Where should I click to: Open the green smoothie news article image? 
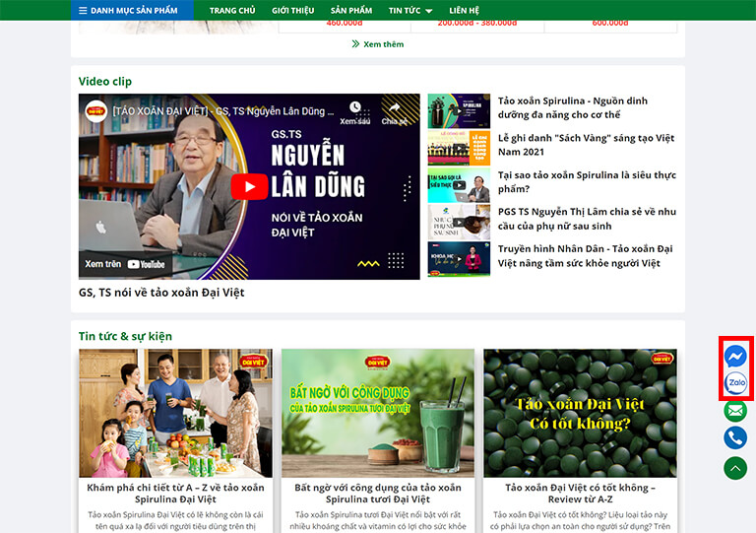pyautogui.click(x=378, y=413)
